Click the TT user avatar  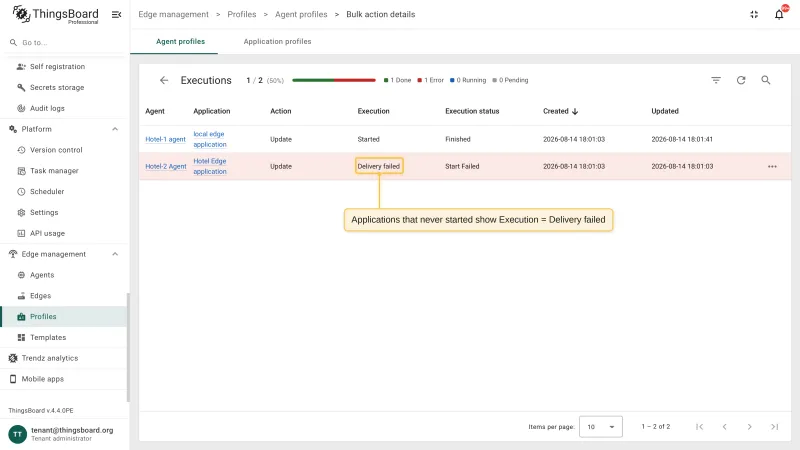point(17,434)
